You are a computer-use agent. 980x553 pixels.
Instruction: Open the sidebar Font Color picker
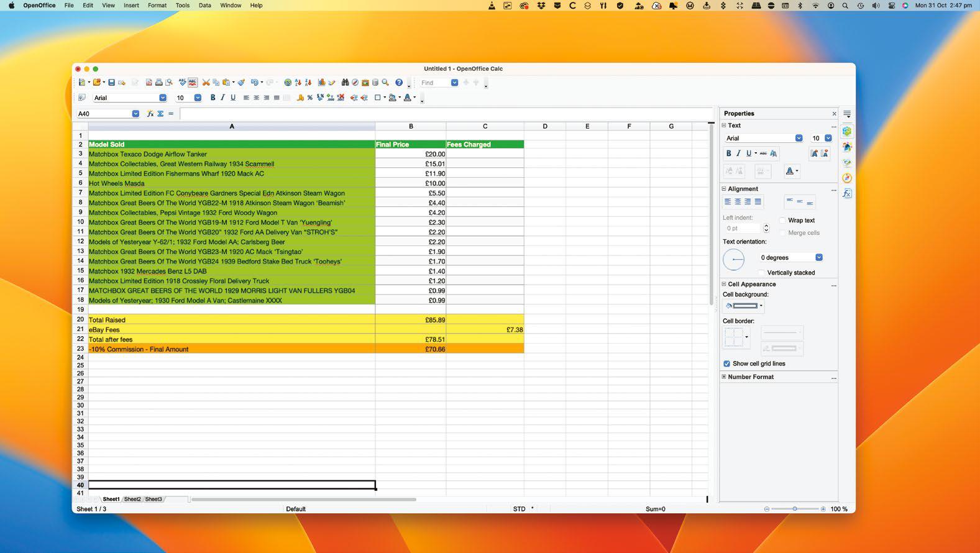tap(792, 171)
